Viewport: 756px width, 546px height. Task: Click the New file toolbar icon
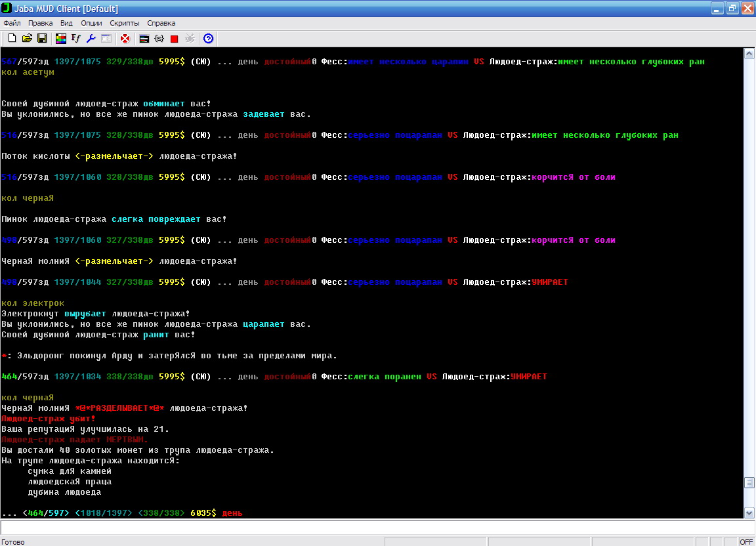(12, 39)
